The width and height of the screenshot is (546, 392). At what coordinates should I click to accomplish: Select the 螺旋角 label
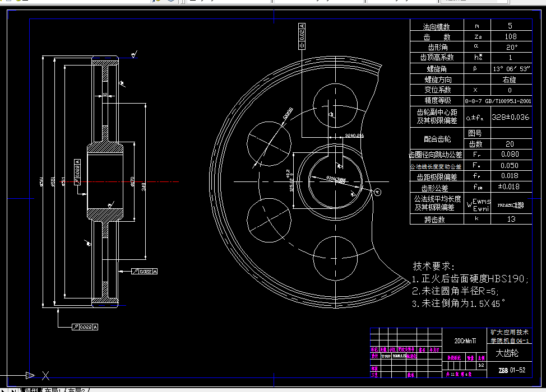tap(437, 69)
